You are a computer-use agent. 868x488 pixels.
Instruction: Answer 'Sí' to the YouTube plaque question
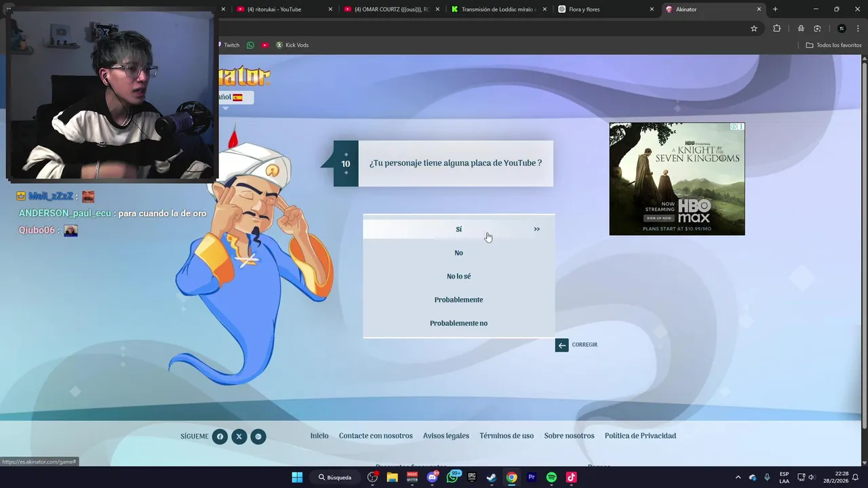[459, 229]
